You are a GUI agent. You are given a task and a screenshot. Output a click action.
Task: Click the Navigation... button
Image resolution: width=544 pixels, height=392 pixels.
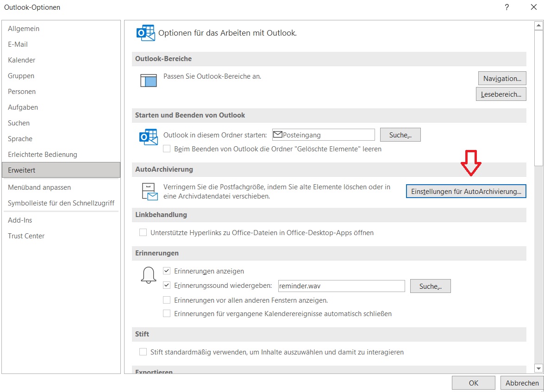[502, 78]
